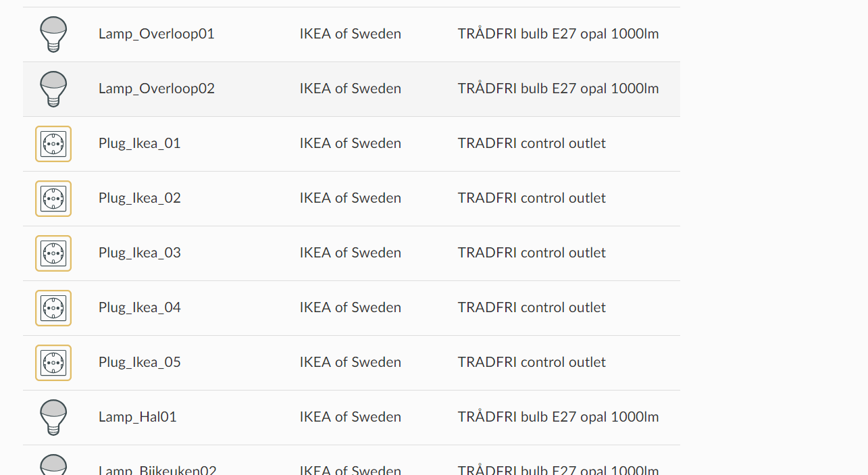Image resolution: width=868 pixels, height=475 pixels.
Task: Select the outlet icon for Plug_Ikea_02
Action: (53, 199)
